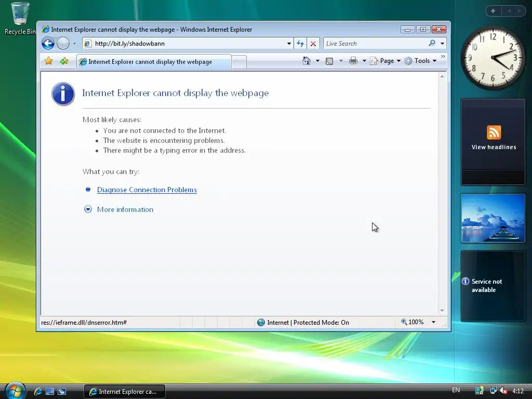Click the RSS icon in headlines gadget
Screen dimensions: 532x399
[494, 132]
